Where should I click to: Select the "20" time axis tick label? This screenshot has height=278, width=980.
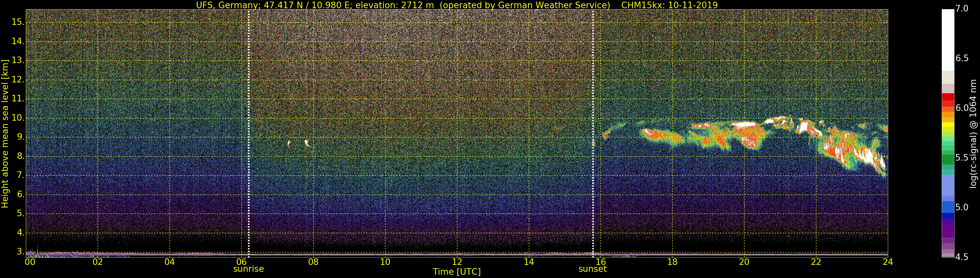[x=744, y=262]
